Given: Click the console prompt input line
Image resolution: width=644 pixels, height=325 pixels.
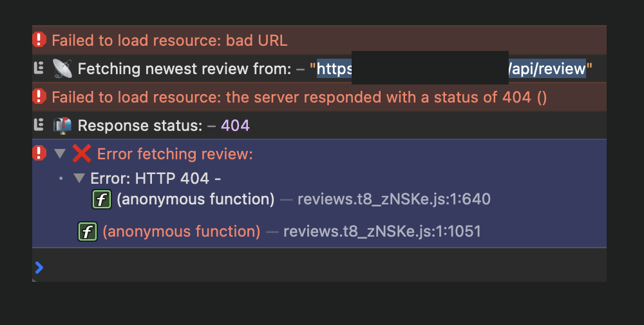Looking at the screenshot, I should [322, 266].
